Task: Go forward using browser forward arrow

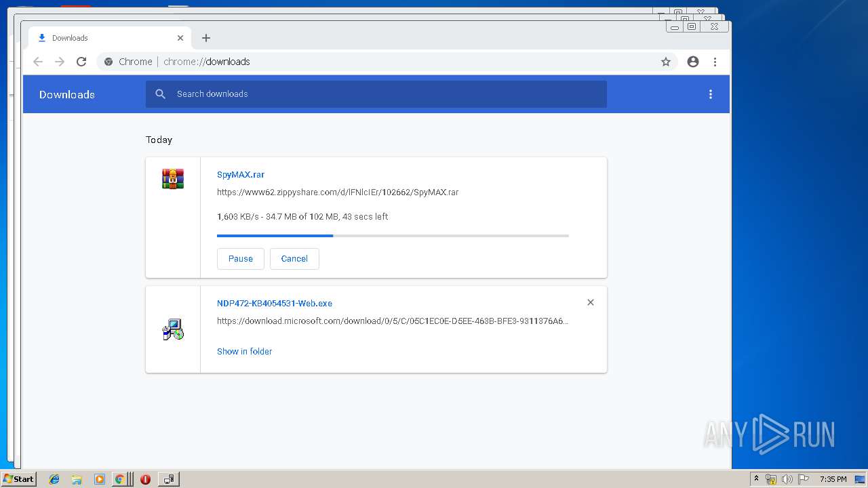Action: pos(60,62)
